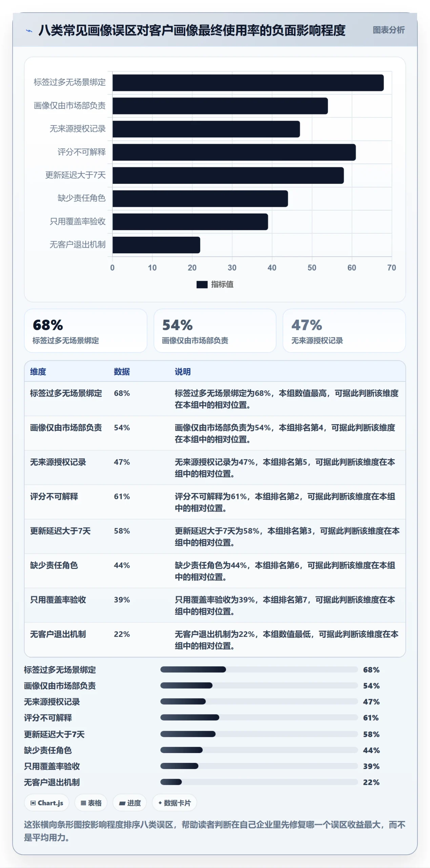Click the grid icon in the 表格 chip
Viewport: 430px width, 868px height.
tap(83, 803)
